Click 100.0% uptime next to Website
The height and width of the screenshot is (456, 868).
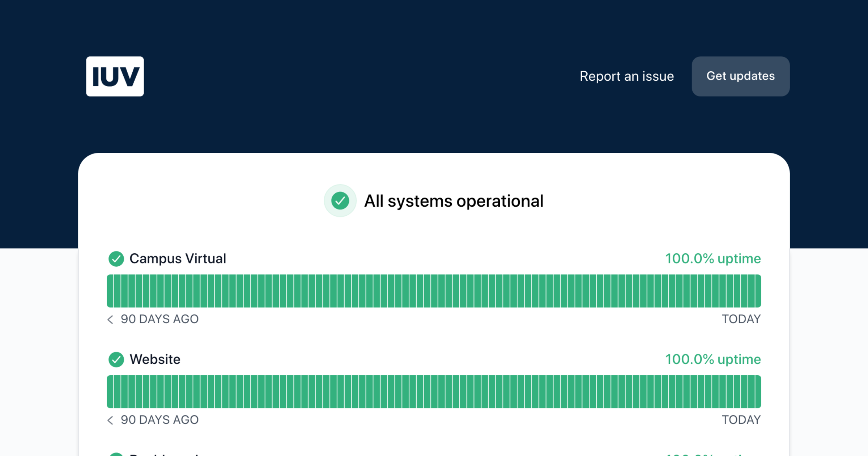712,359
